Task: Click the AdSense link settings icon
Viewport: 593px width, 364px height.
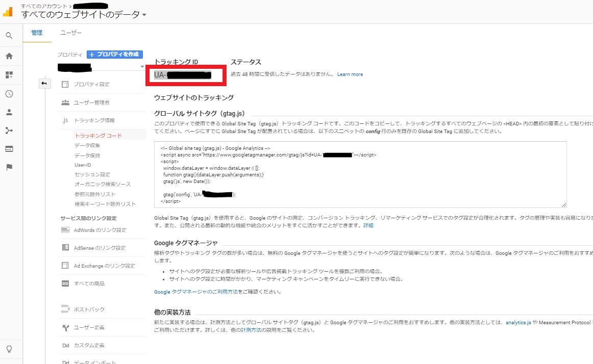Action: [x=65, y=248]
